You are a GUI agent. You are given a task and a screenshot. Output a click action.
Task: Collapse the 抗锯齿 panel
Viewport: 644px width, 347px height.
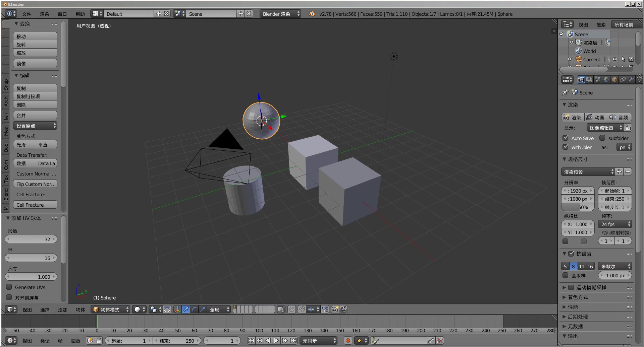[565, 254]
